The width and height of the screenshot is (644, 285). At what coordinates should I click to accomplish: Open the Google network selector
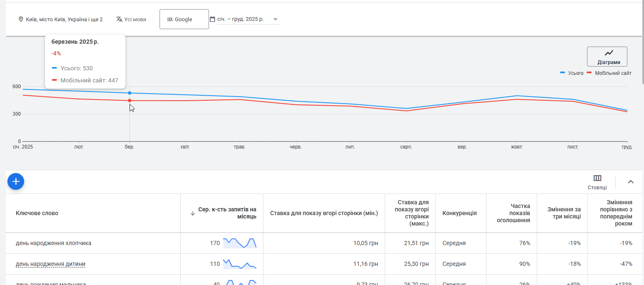[184, 19]
